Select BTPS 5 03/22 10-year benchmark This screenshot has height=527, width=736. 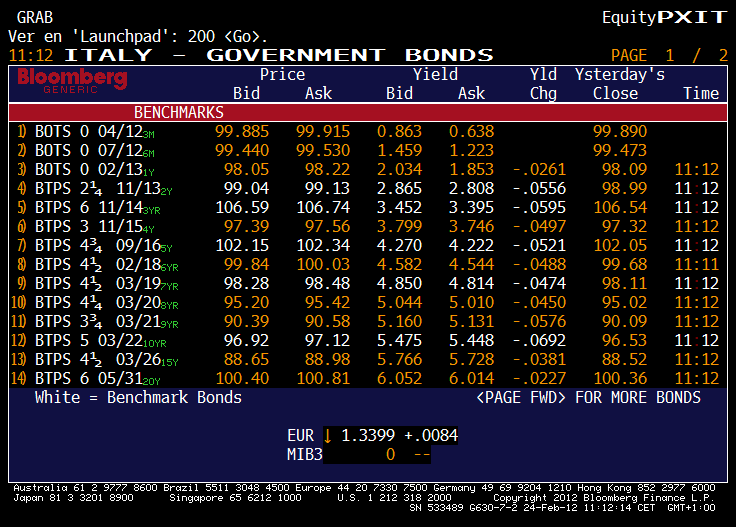coord(368,340)
